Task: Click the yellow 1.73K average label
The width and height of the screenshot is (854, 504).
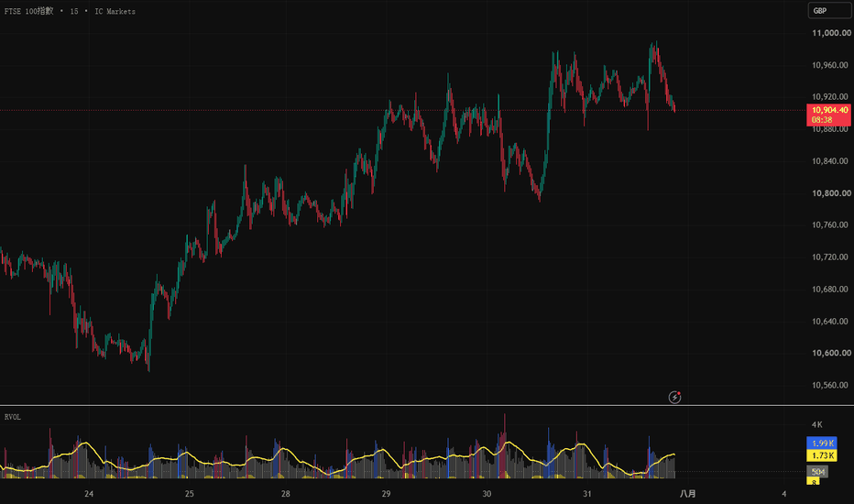Action: (x=822, y=455)
